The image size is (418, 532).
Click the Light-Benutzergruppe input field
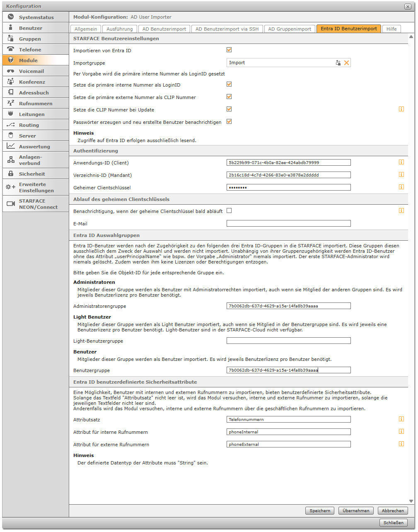(x=288, y=341)
